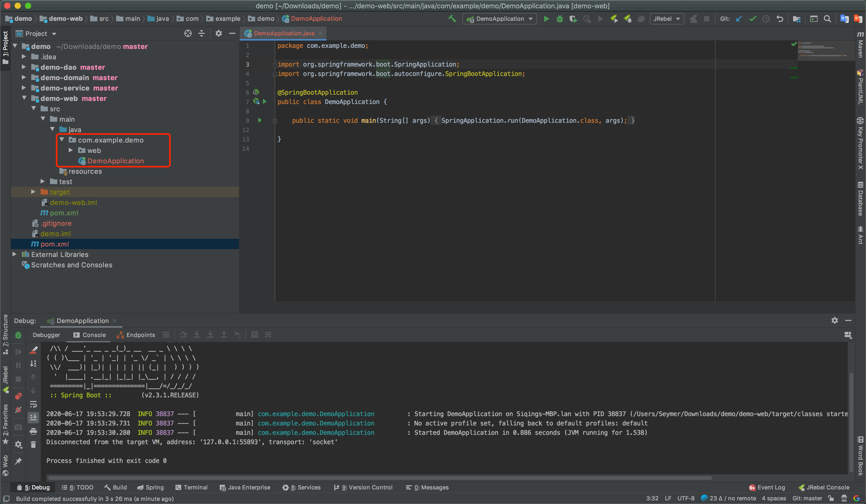This screenshot has height=504, width=866.
Task: Click Git commit checkmark icon
Action: (752, 19)
